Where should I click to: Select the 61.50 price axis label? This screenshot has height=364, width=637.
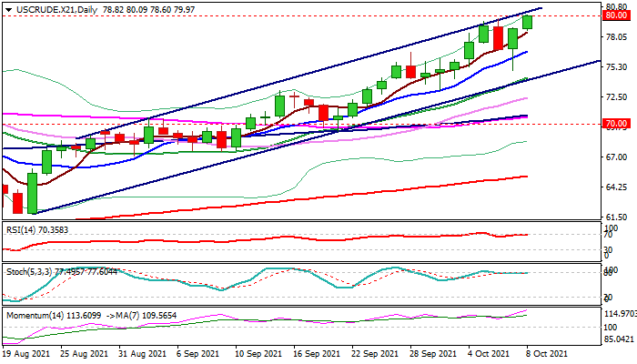(x=617, y=217)
